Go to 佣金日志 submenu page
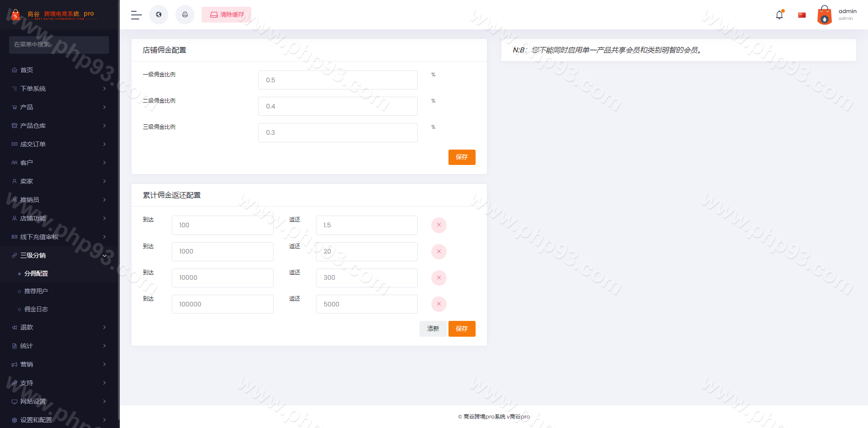 [36, 309]
